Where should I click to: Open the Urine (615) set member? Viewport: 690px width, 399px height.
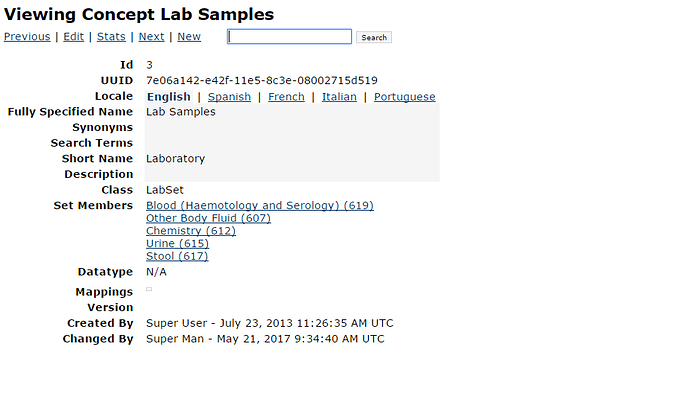[177, 244]
